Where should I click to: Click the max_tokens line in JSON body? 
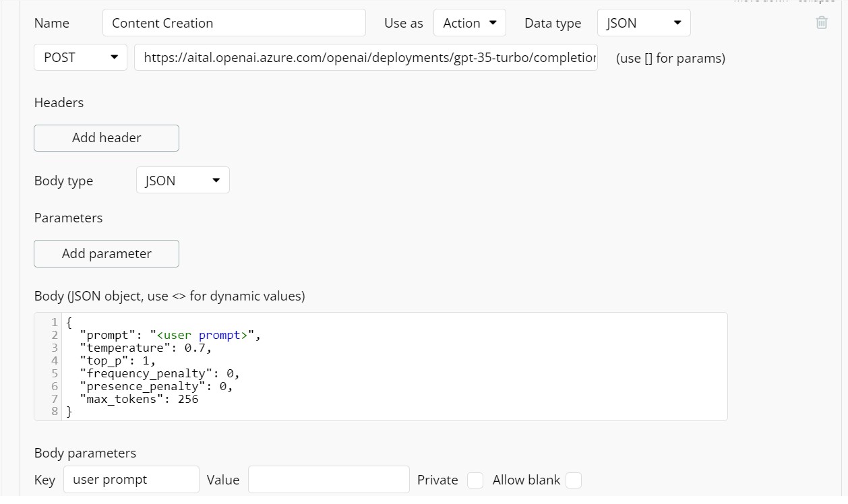[138, 399]
